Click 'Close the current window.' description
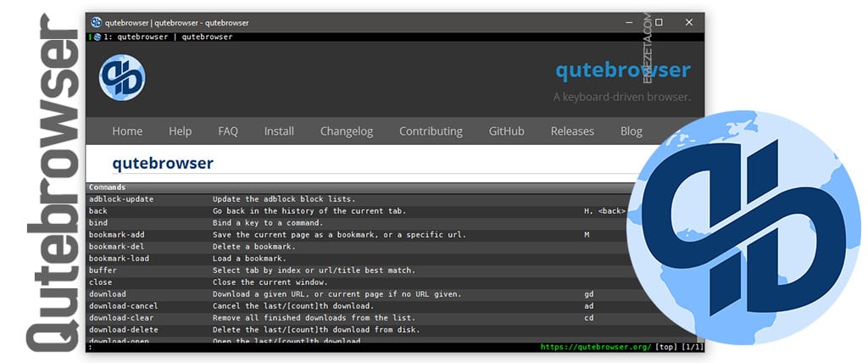The width and height of the screenshot is (868, 363). (270, 282)
